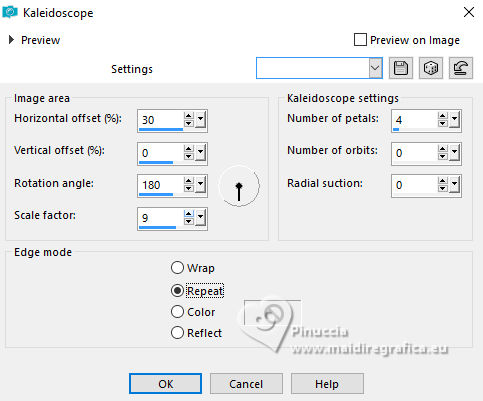Screen dimensions: 483x401
Task: Click the save preset floppy disk icon
Action: click(x=401, y=68)
